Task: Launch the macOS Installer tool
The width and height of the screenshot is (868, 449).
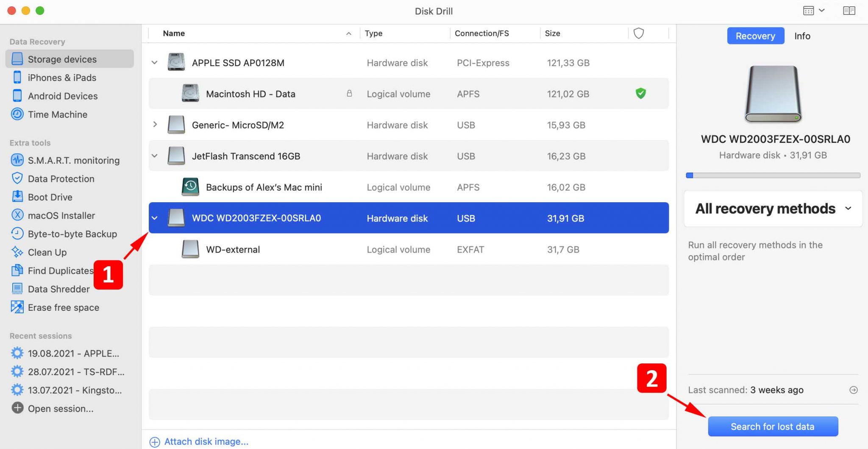Action: pos(61,215)
